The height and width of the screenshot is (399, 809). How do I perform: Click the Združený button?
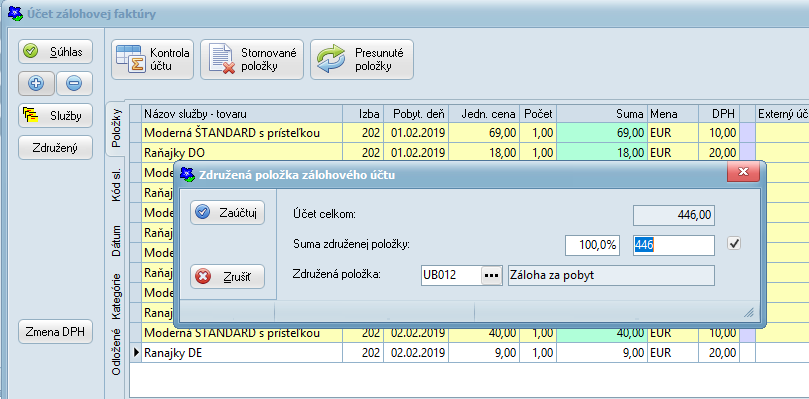[x=55, y=148]
